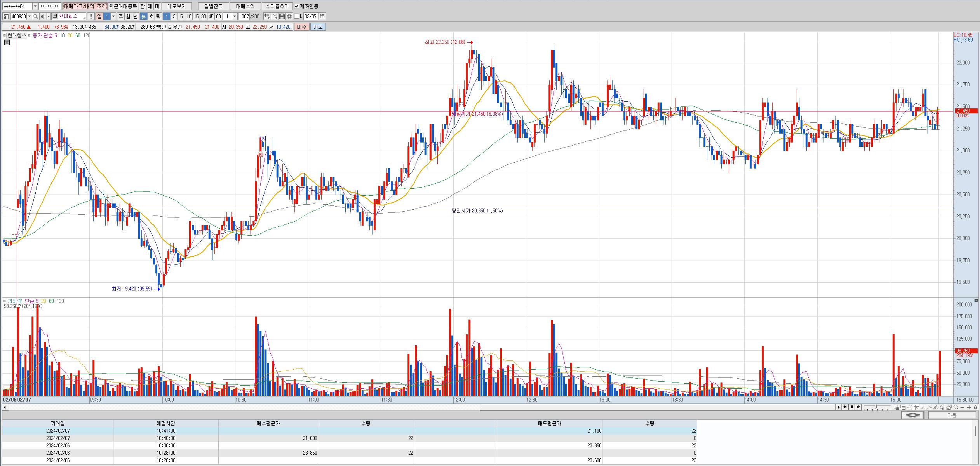Screen dimensions: 980x466
Task: Switch to the 매매수익 tab
Action: [x=245, y=6]
